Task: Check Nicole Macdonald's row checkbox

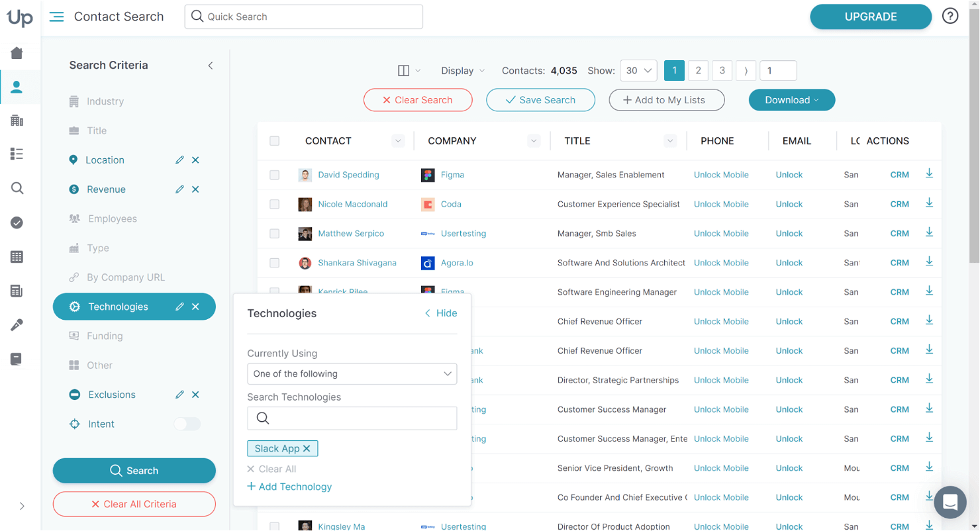Action: tap(274, 204)
